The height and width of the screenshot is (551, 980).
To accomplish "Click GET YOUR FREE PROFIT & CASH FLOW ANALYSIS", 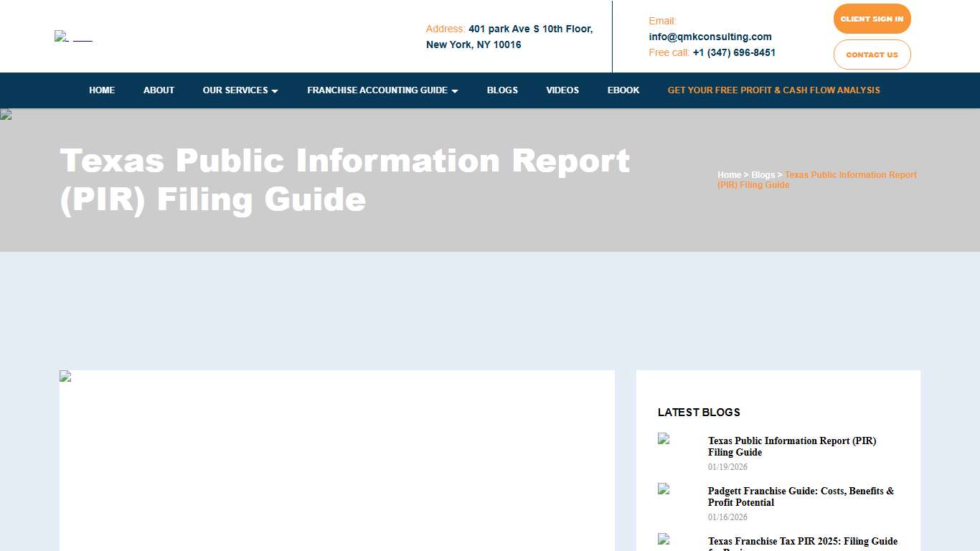I will (x=773, y=90).
